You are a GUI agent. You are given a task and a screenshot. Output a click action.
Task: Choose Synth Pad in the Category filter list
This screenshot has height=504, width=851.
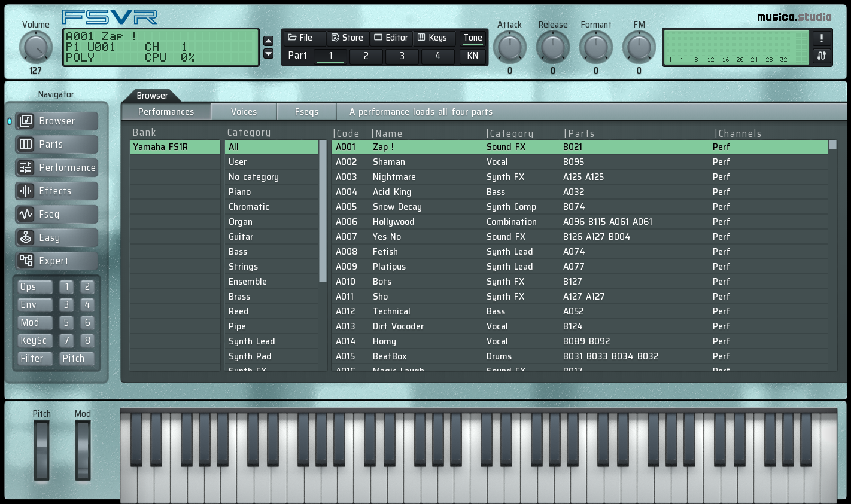(x=272, y=356)
